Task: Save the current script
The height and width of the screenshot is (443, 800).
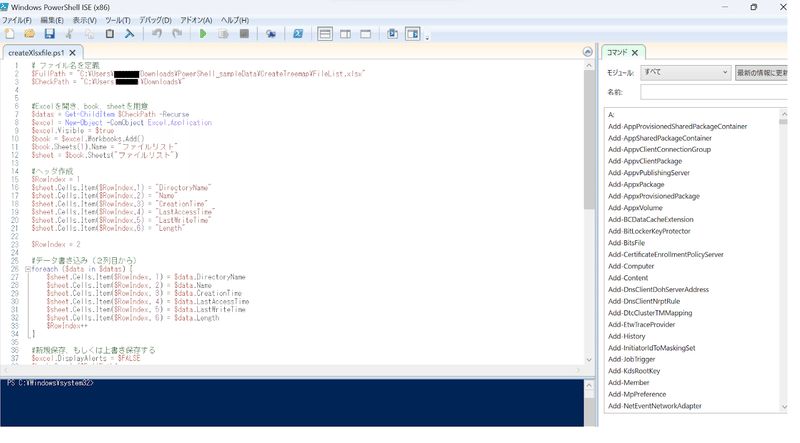Action: (x=49, y=34)
